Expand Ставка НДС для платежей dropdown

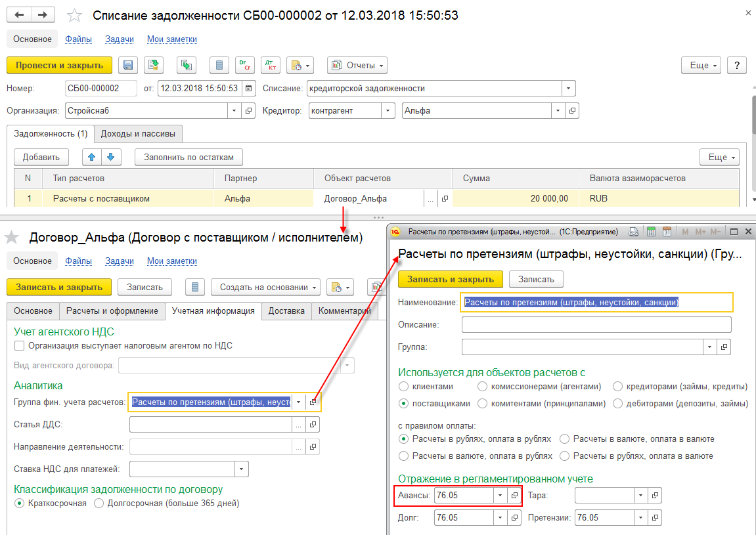pyautogui.click(x=242, y=469)
